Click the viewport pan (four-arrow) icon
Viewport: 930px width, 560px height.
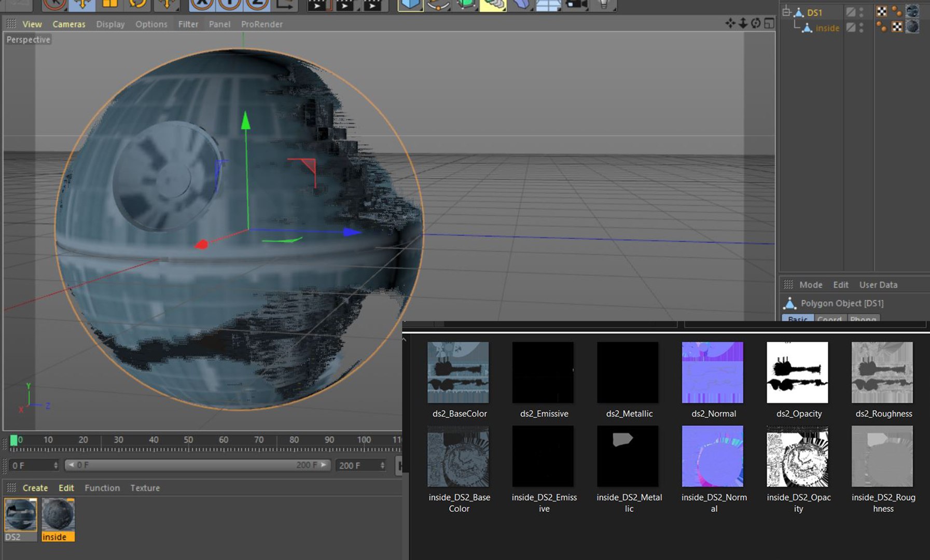pyautogui.click(x=730, y=23)
